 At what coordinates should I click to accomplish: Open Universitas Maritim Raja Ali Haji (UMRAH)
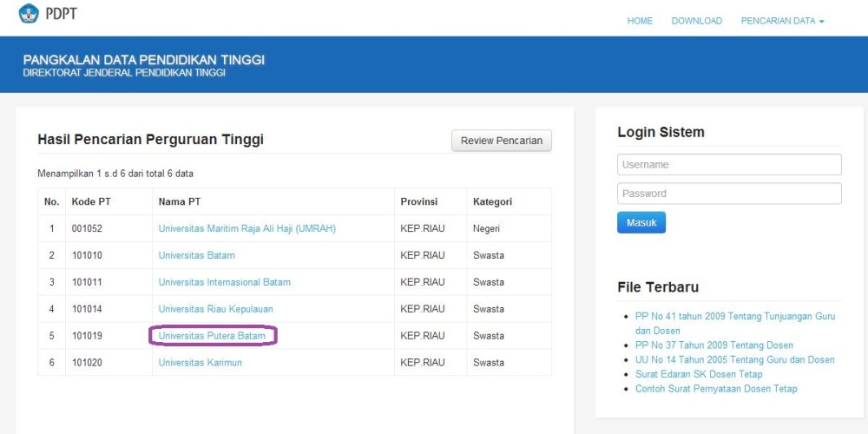pos(247,228)
